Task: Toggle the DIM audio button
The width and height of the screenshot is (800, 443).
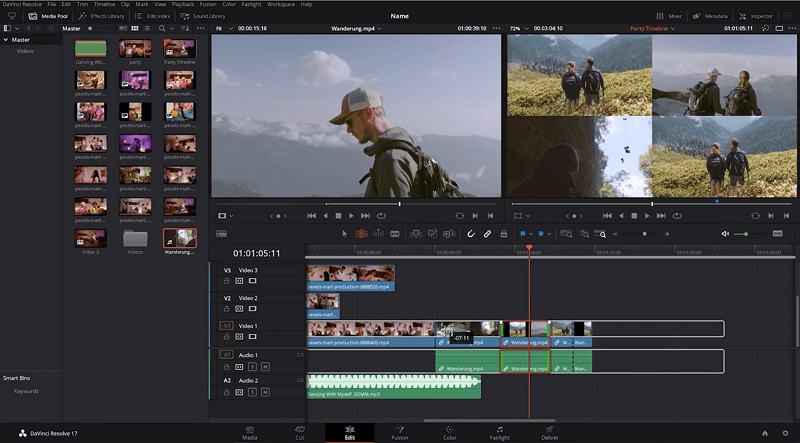Action: (x=777, y=234)
